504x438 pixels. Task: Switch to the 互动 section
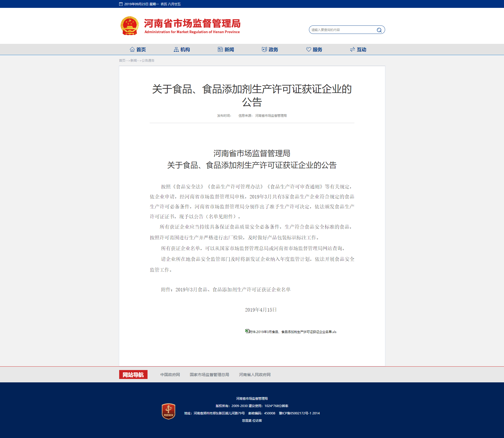(x=361, y=49)
